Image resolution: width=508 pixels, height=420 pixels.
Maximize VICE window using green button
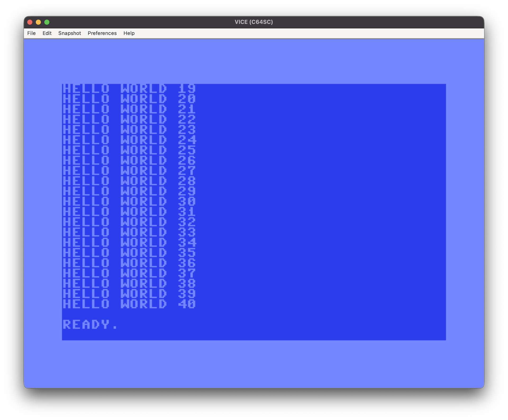coord(47,22)
